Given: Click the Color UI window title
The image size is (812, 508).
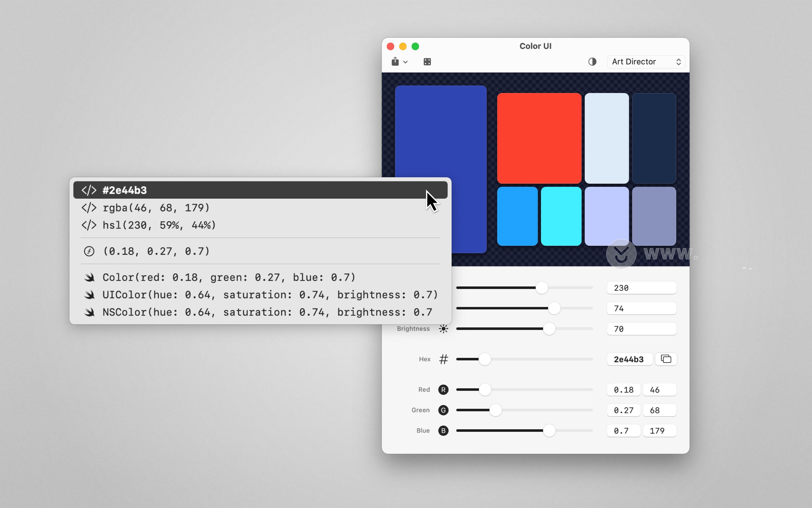Looking at the screenshot, I should click(x=535, y=46).
